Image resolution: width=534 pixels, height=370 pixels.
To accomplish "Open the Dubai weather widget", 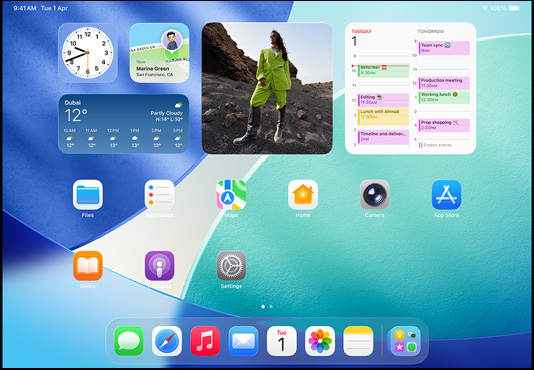I will [x=123, y=124].
